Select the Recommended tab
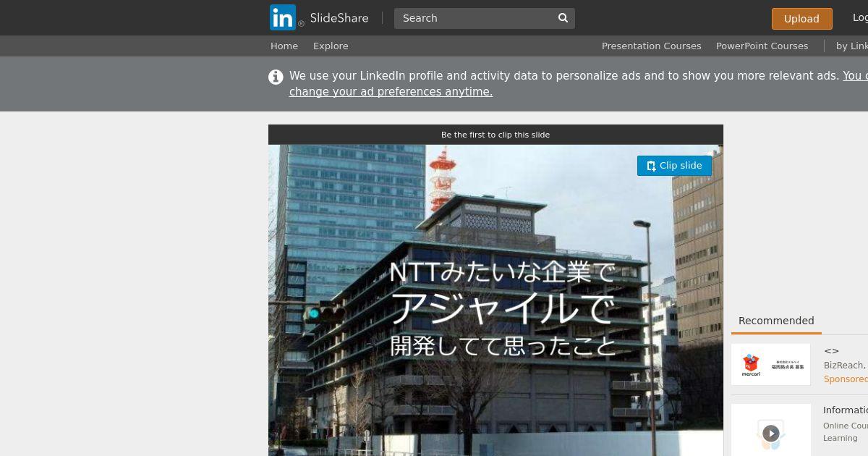The image size is (868, 456). pos(776,321)
